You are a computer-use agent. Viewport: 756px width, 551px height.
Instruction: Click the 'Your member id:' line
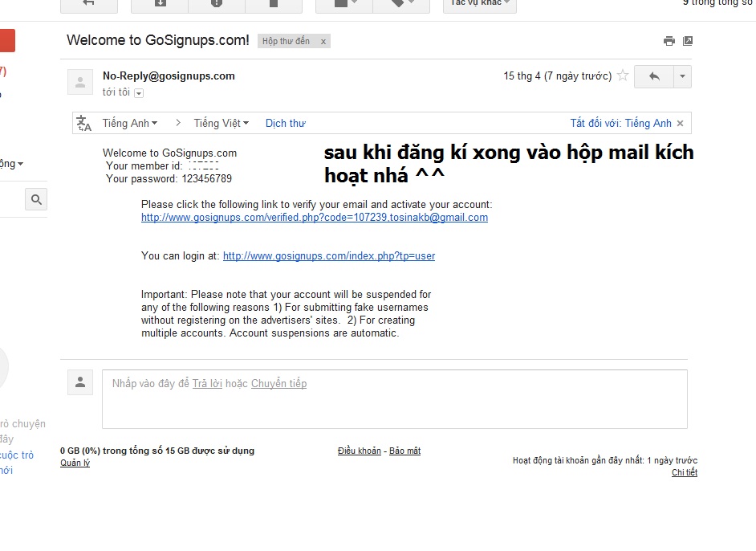[162, 166]
